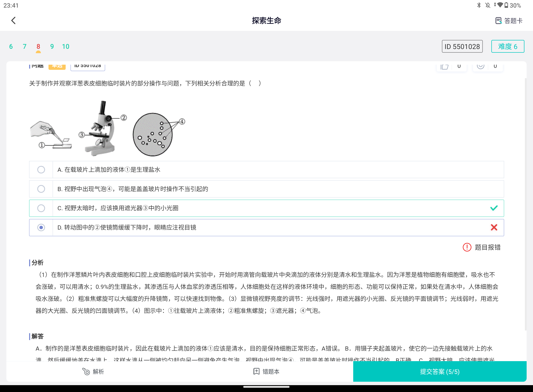Select answer option C radio button
Viewport: 533px width, 392px height.
tap(41, 208)
